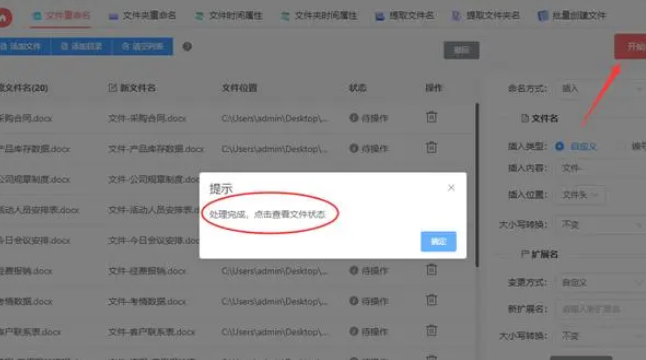Click original name 公司规章制度.docx
The width and height of the screenshot is (646, 360).
click(x=35, y=180)
